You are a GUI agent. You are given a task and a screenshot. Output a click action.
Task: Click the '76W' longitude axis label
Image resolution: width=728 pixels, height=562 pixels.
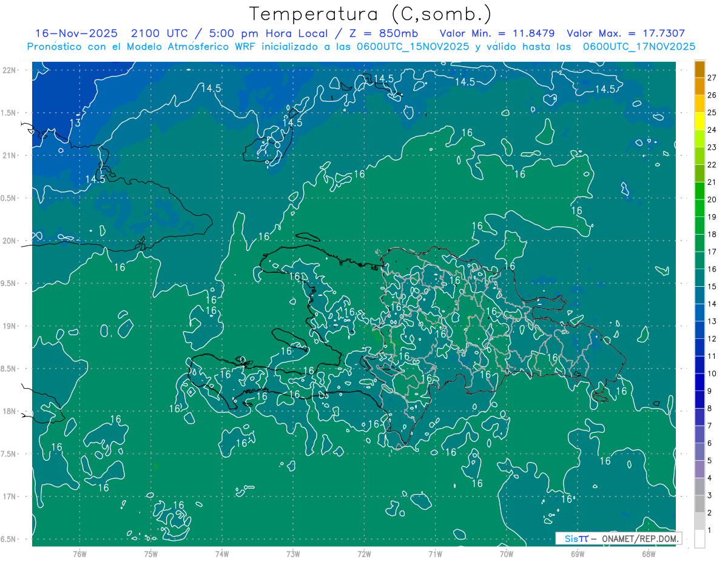[x=79, y=554]
